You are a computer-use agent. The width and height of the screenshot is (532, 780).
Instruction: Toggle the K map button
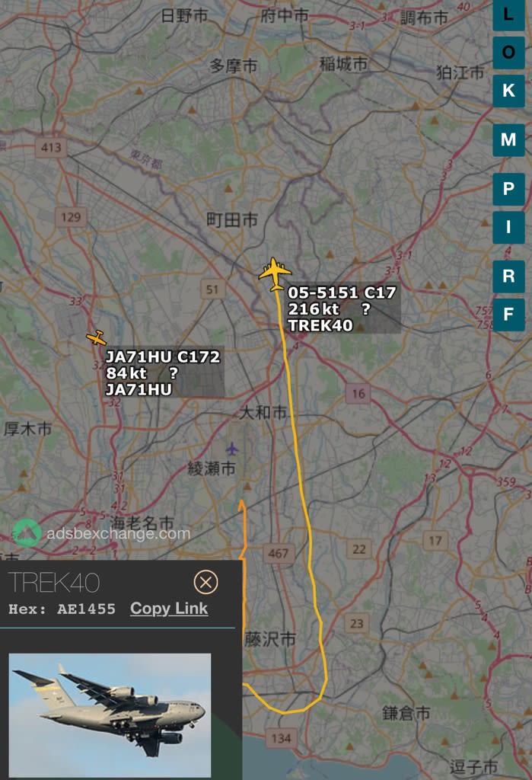508,91
